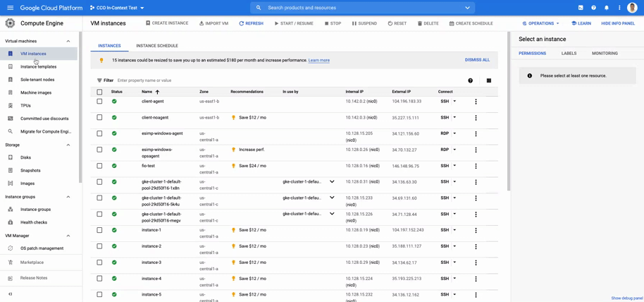
Task: Open Cloud Shell from top bar
Action: pos(581,8)
